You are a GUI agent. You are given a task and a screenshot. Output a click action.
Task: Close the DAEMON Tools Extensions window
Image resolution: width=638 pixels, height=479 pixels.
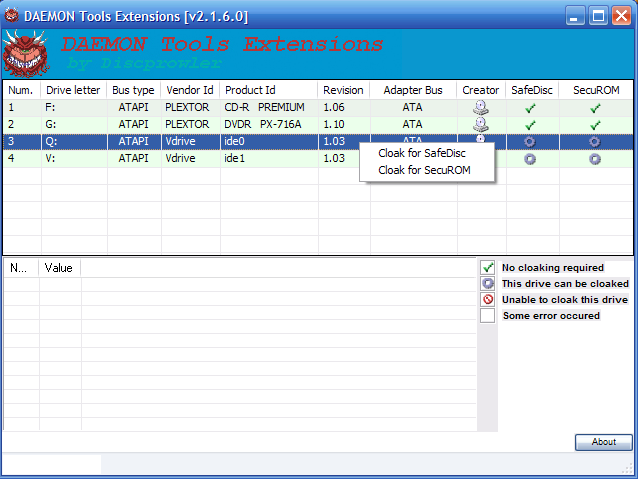pyautogui.click(x=621, y=16)
